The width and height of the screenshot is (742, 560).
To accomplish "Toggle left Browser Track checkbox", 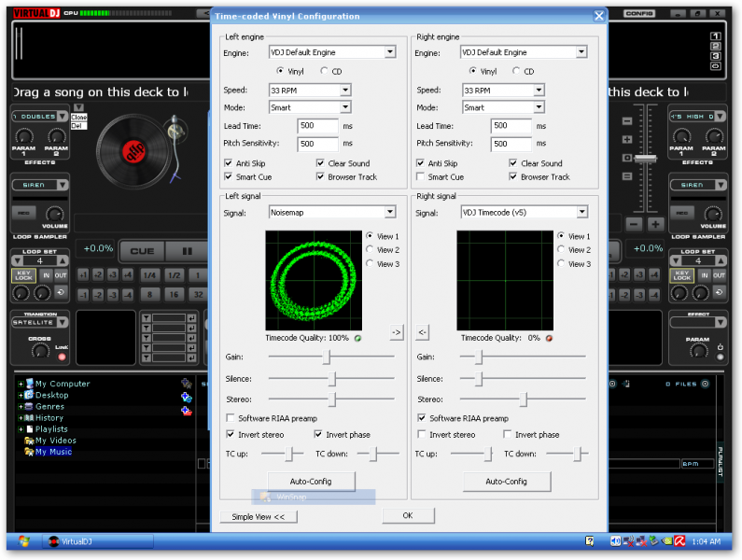I will pos(320,176).
